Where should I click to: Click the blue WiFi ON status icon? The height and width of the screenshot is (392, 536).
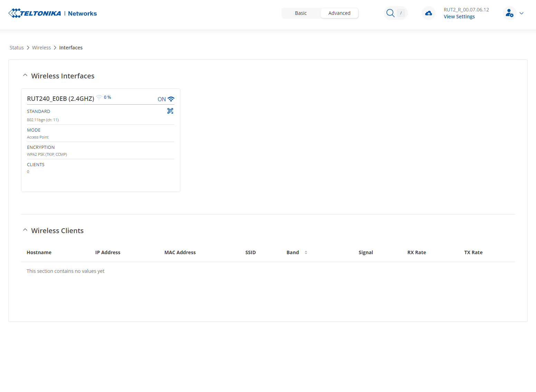pos(171,99)
